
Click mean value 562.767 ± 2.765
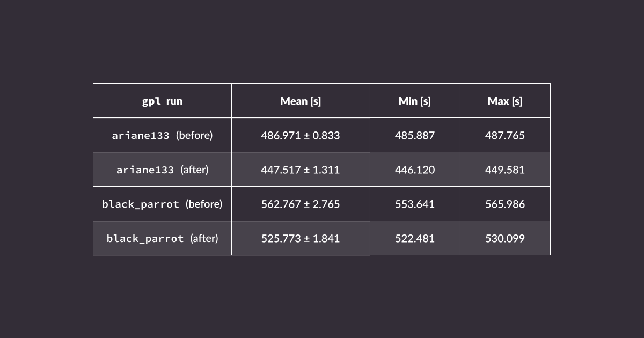pos(301,204)
